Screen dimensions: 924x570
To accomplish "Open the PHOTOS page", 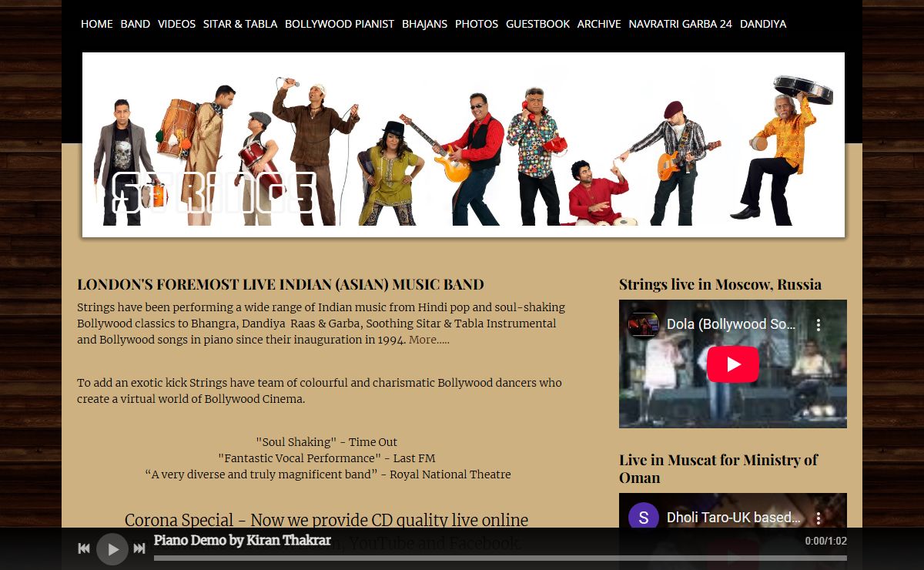I will (477, 24).
